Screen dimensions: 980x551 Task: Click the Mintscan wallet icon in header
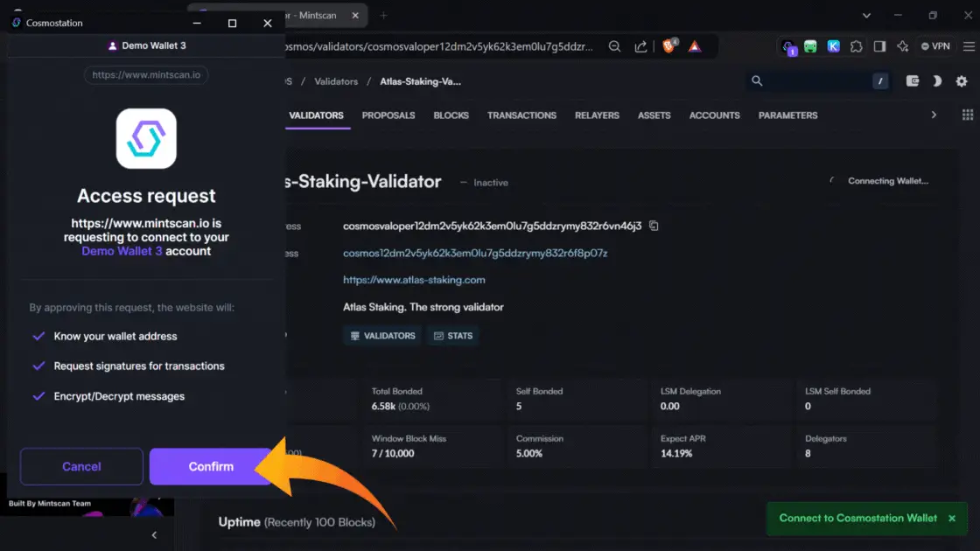pos(913,81)
